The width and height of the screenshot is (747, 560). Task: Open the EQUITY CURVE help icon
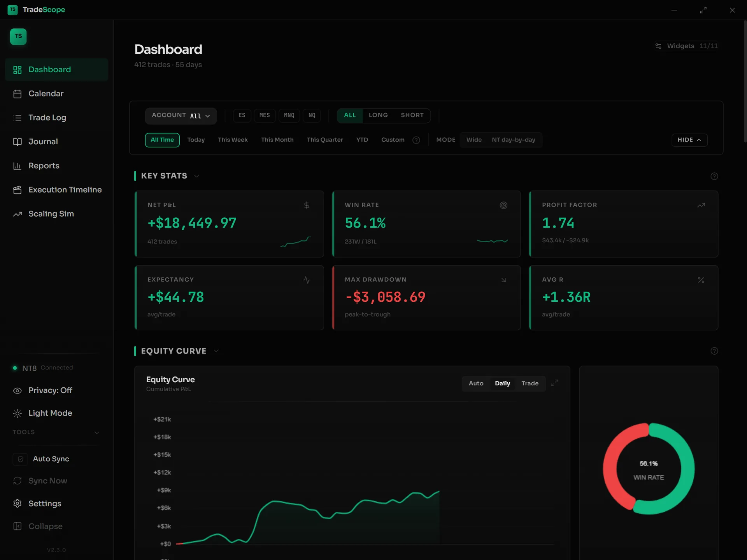pyautogui.click(x=714, y=351)
